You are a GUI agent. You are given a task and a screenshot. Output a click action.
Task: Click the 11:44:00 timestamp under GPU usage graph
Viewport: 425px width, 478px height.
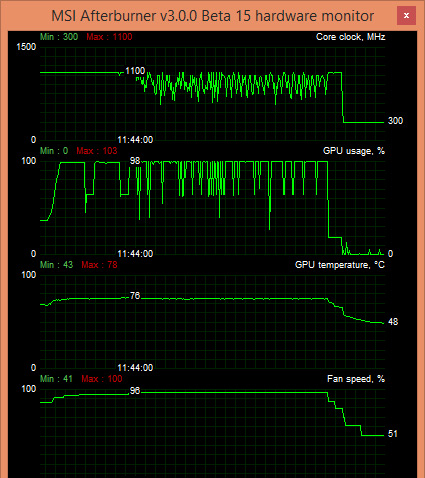coord(135,254)
